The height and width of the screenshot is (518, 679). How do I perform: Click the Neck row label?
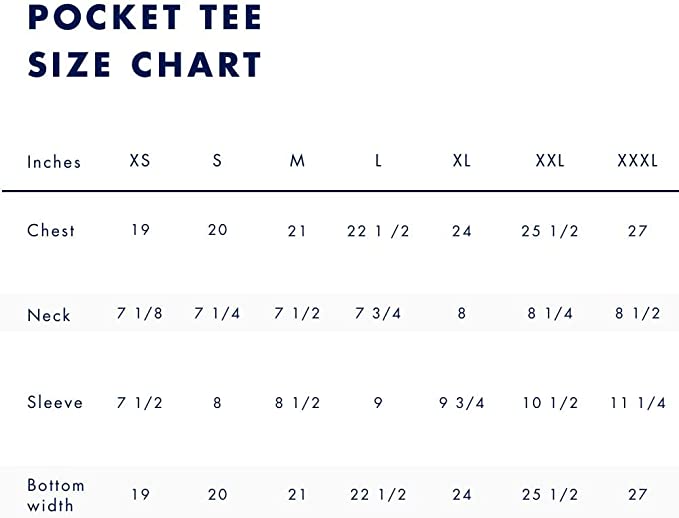pos(48,315)
